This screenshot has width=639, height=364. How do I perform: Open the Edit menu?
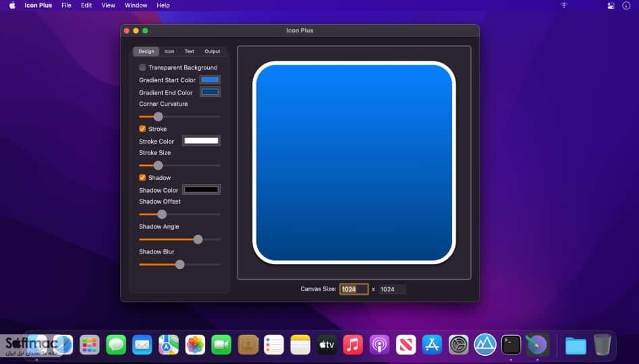(x=86, y=5)
